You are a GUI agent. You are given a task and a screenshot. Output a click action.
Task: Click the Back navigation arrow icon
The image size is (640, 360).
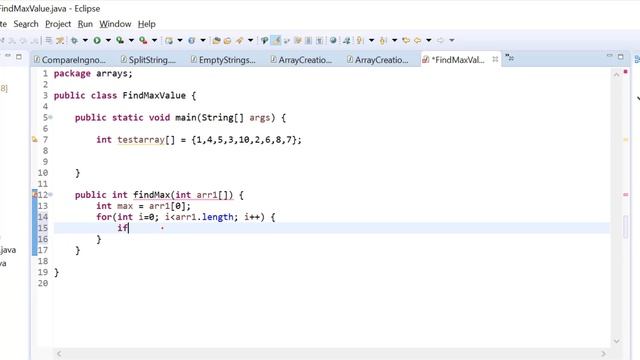click(x=418, y=40)
